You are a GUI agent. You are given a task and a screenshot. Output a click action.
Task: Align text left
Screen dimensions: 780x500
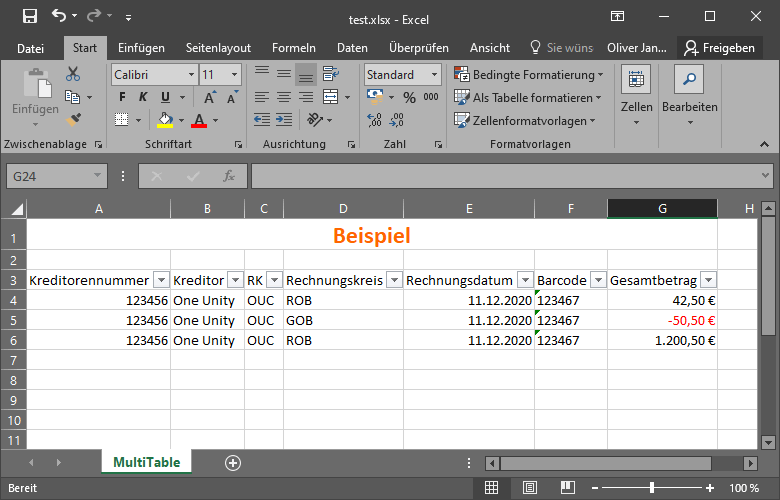tap(262, 97)
